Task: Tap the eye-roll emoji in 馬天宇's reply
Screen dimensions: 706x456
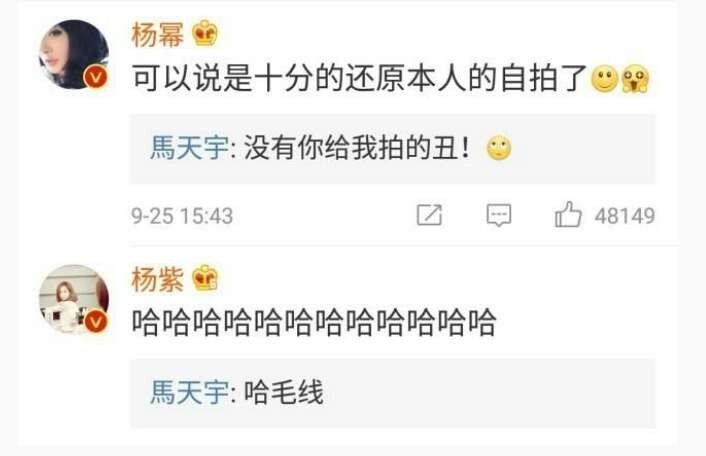Action: pyautogui.click(x=499, y=148)
